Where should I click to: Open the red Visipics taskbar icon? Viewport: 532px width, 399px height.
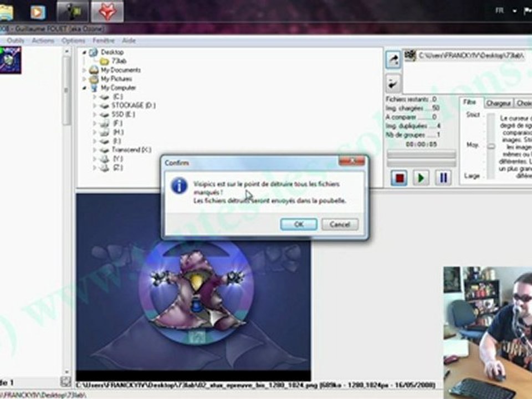click(x=107, y=12)
